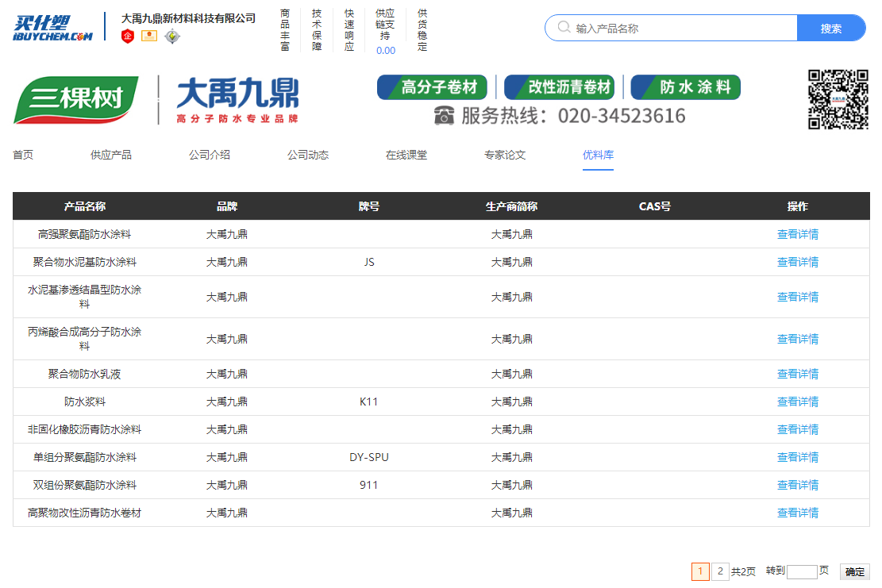Click the JS grade cell

[369, 262]
